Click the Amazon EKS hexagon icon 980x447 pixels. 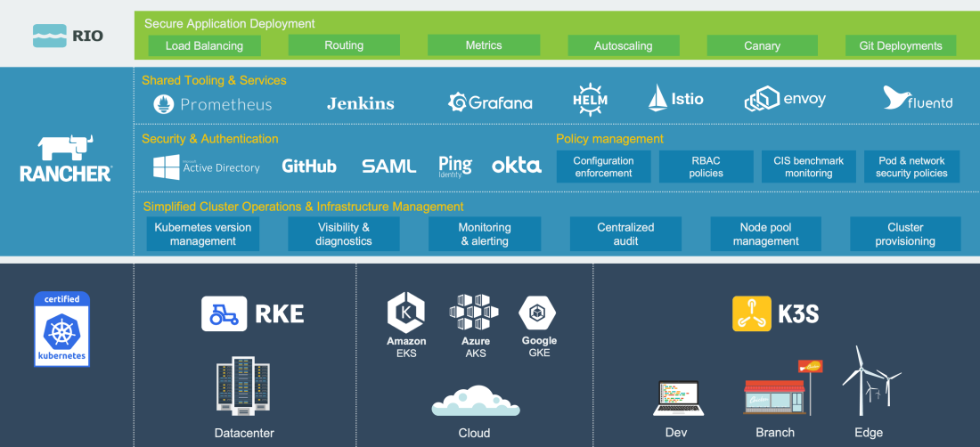406,311
